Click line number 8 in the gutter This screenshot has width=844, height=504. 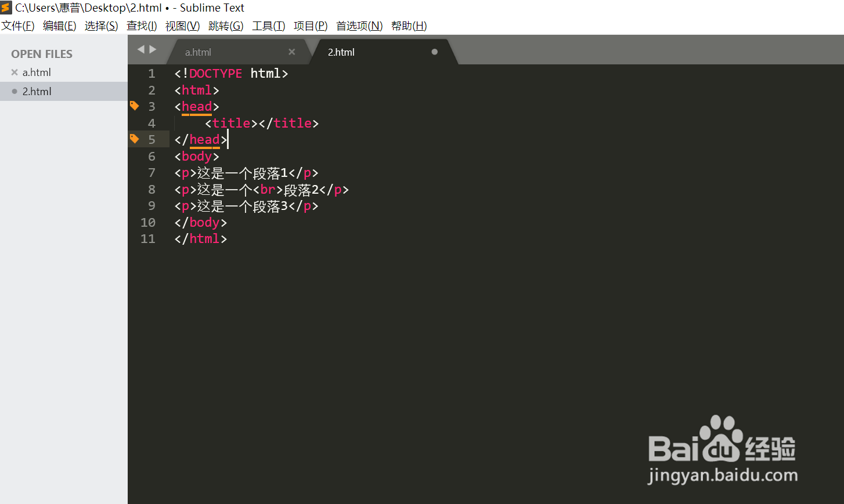[x=152, y=190]
